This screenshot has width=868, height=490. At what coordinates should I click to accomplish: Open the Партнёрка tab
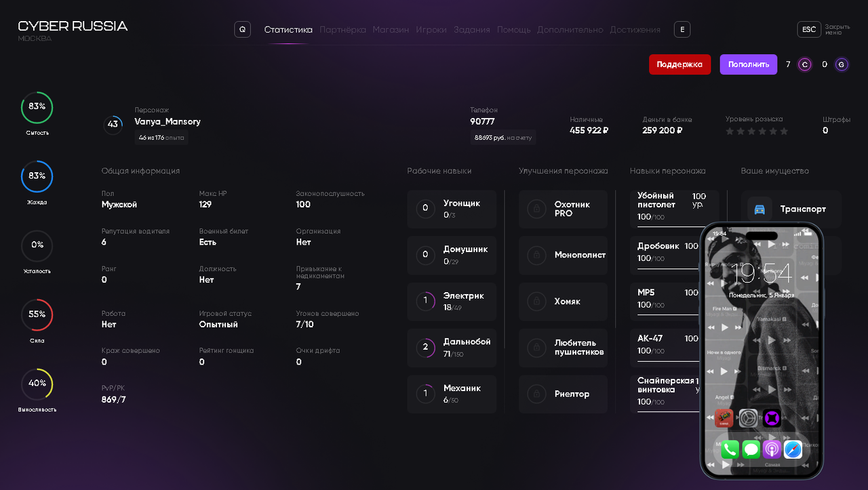(342, 30)
